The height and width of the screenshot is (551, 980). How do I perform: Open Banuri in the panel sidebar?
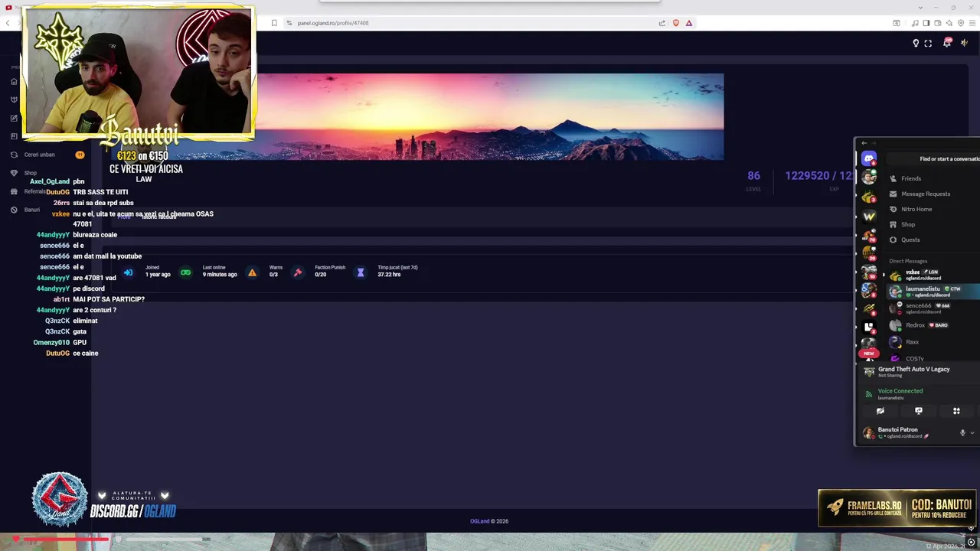[x=31, y=210]
